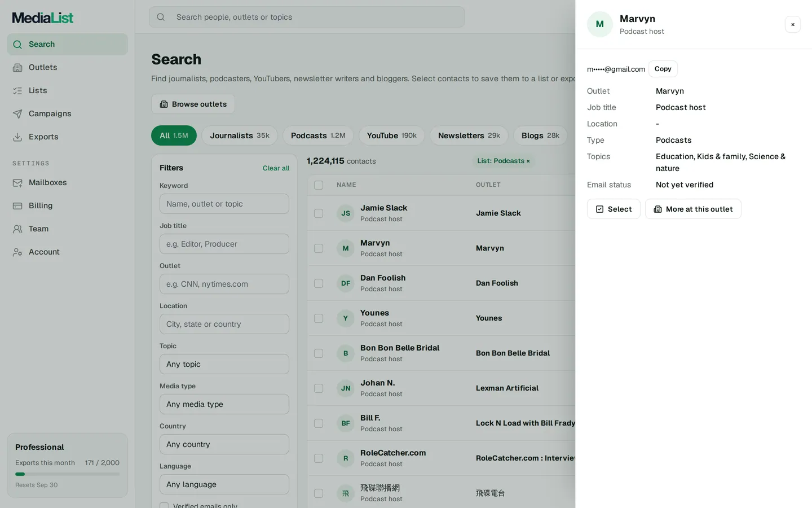Screen dimensions: 812x508
Task: Open the Any media type dropdown
Action: pos(224,404)
